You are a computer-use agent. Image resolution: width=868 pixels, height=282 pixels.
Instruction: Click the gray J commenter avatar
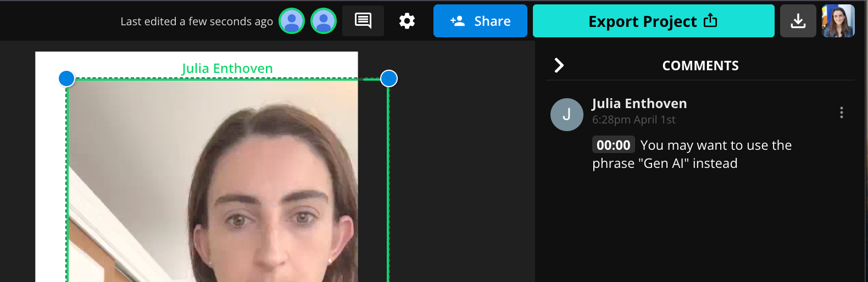pyautogui.click(x=566, y=115)
